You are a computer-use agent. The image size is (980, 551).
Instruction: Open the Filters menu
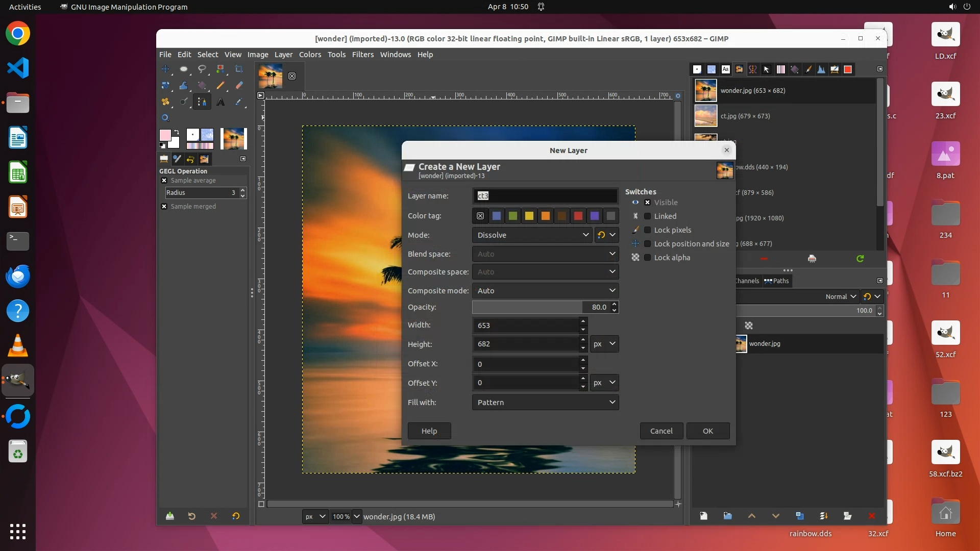point(362,55)
